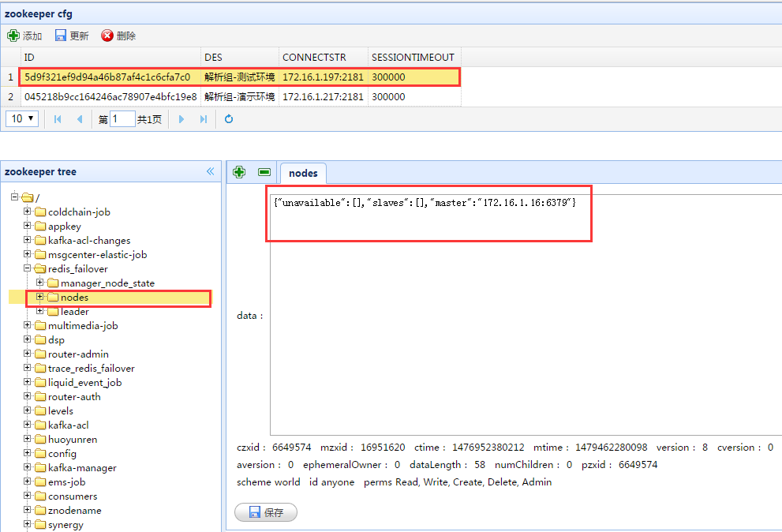Click the coldchain-job folder icon

click(x=40, y=212)
